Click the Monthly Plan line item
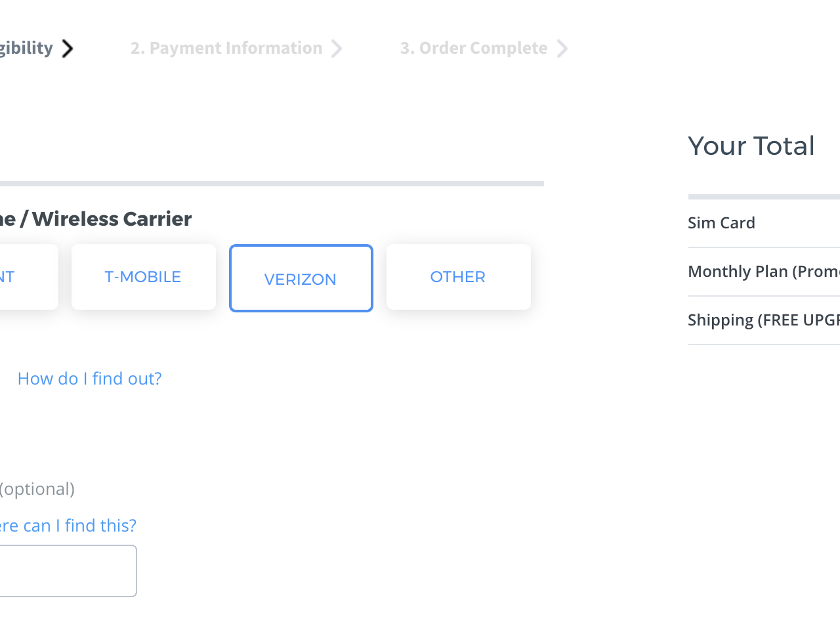This screenshot has width=840, height=630. pos(761,272)
